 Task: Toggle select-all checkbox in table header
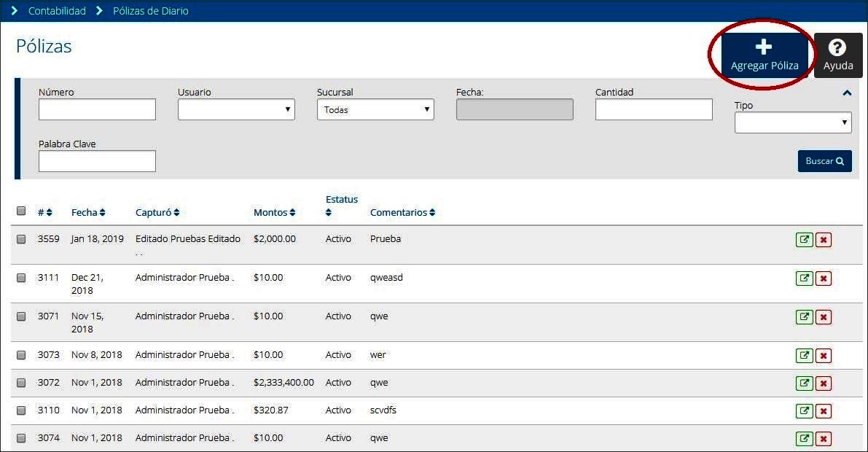[x=21, y=211]
